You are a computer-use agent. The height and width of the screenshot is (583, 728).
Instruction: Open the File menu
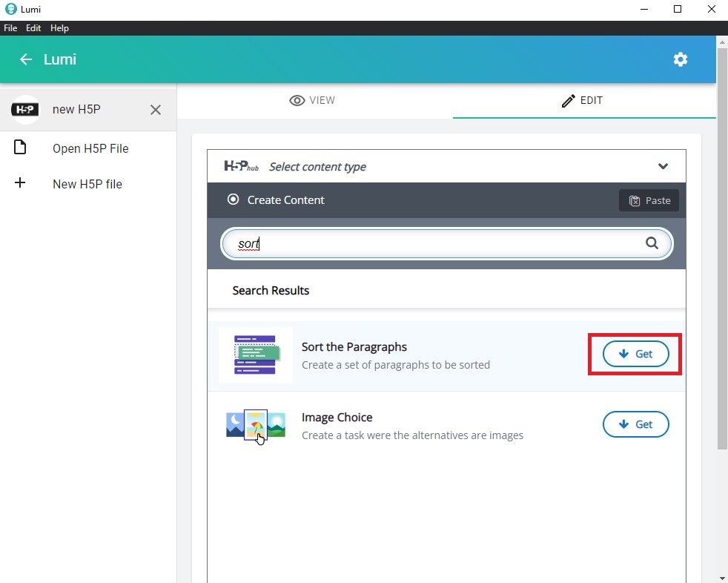pos(10,28)
